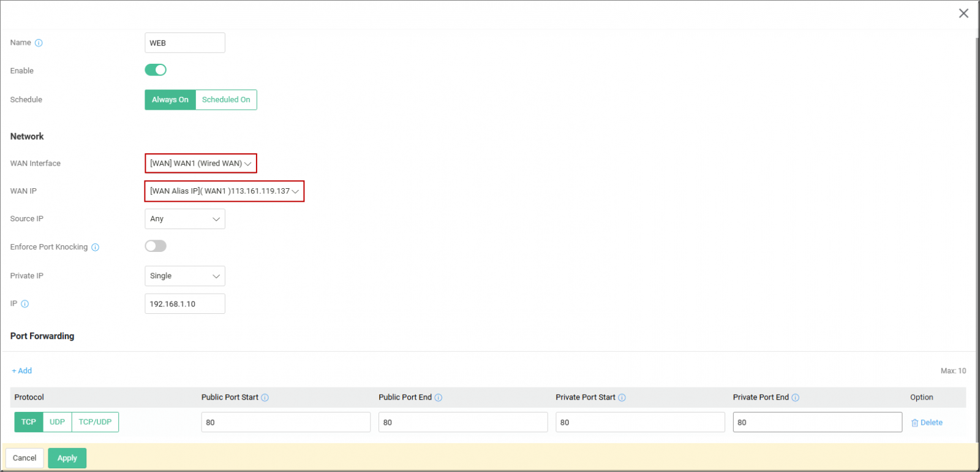Click the info icon next to Name
Screen dimensions: 980x472
(39, 43)
